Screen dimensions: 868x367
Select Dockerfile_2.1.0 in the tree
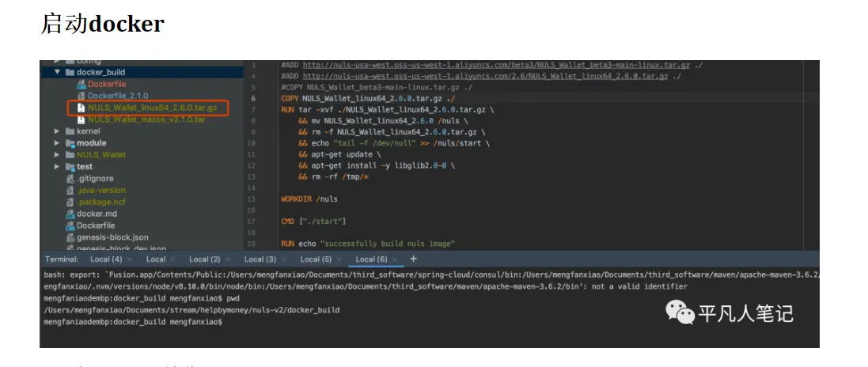118,96
